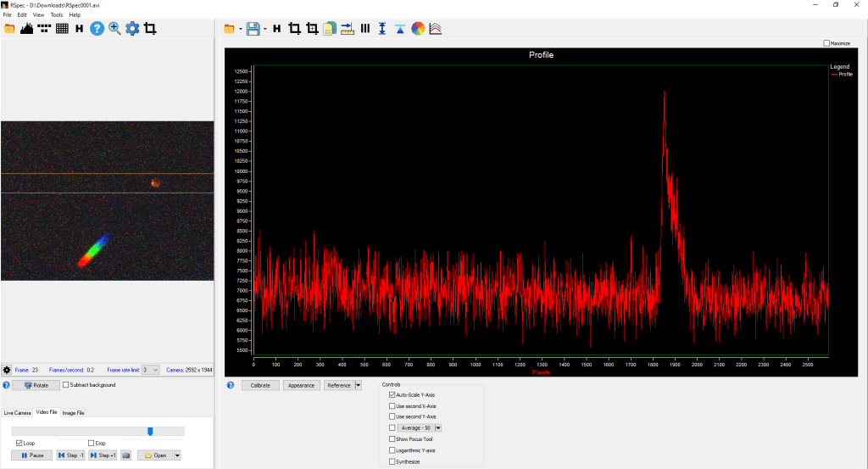Open the Reference button dropdown arrow
The image size is (868, 469).
click(358, 385)
